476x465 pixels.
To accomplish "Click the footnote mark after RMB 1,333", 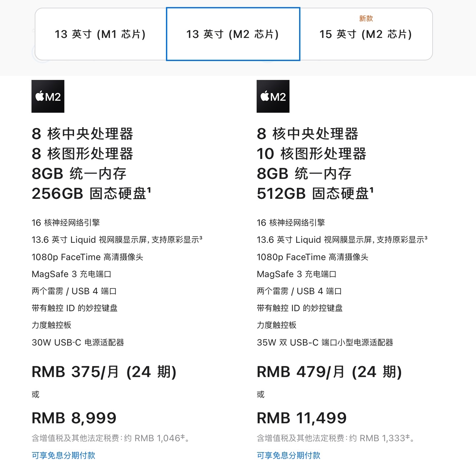I will [x=408, y=437].
